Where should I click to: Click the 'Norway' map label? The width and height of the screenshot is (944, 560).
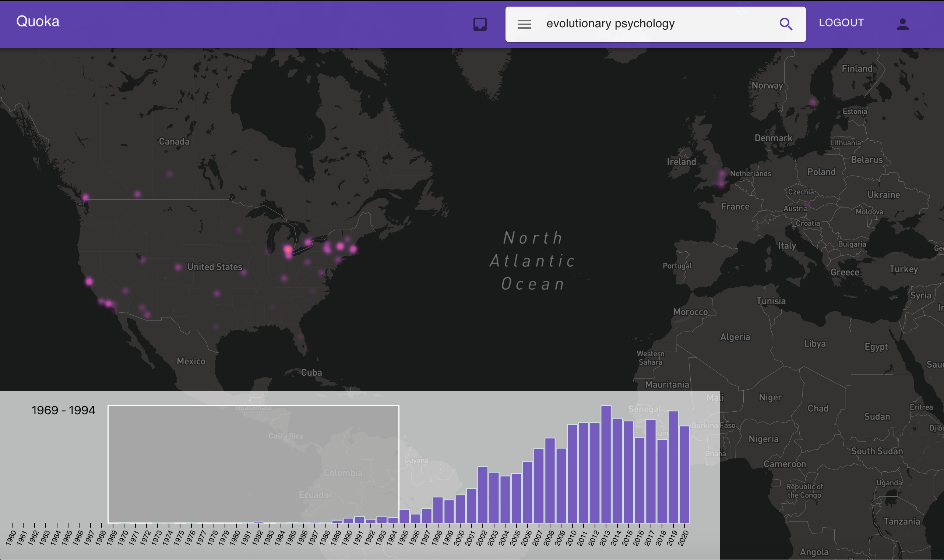(x=767, y=86)
